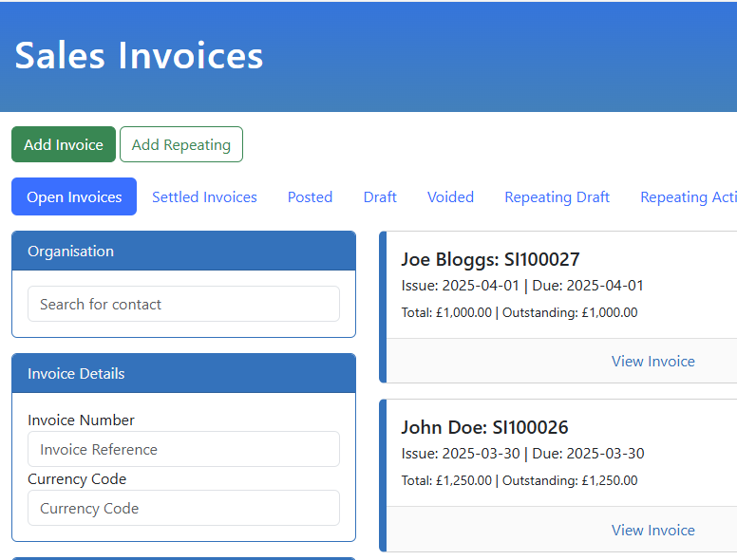Viewport: 737px width, 560px height.
Task: View invoice for Joe Bloggs SI100027
Action: pyautogui.click(x=652, y=361)
